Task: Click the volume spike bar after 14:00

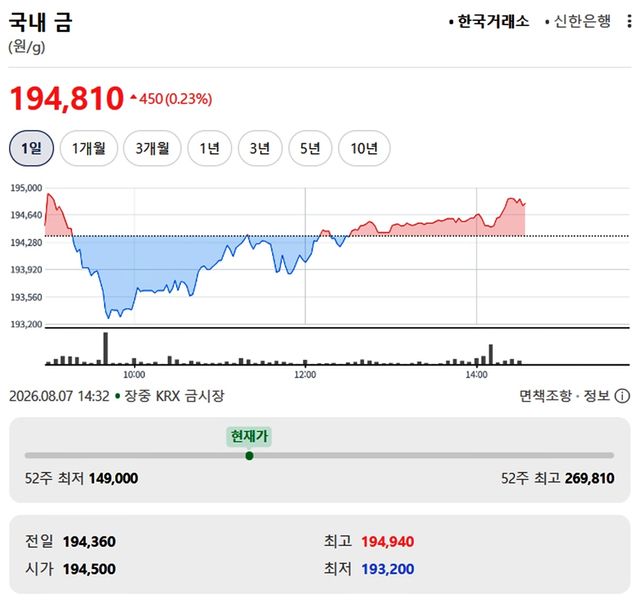Action: click(x=491, y=354)
